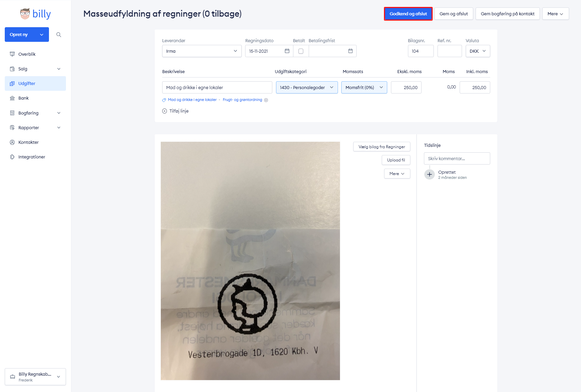The width and height of the screenshot is (581, 392).
Task: Open the Betalingsfrist calendar icon
Action: [351, 51]
